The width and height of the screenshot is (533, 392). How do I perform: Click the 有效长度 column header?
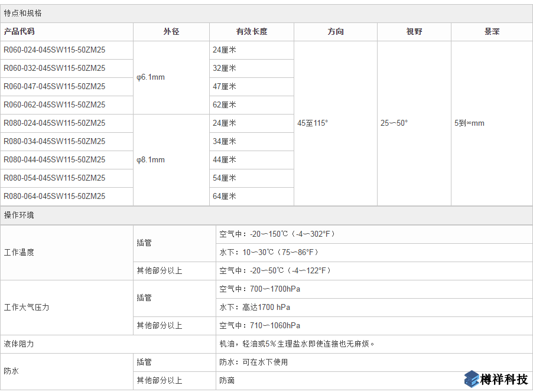(252, 32)
